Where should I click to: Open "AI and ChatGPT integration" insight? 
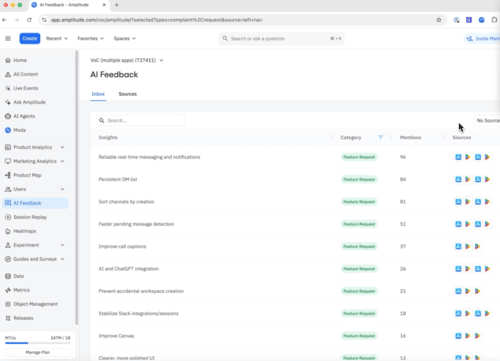[x=129, y=269]
